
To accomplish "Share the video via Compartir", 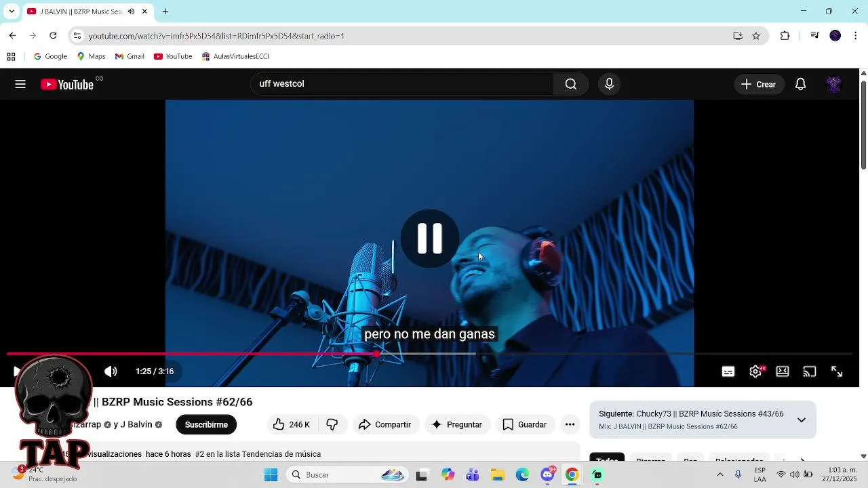I will point(385,425).
